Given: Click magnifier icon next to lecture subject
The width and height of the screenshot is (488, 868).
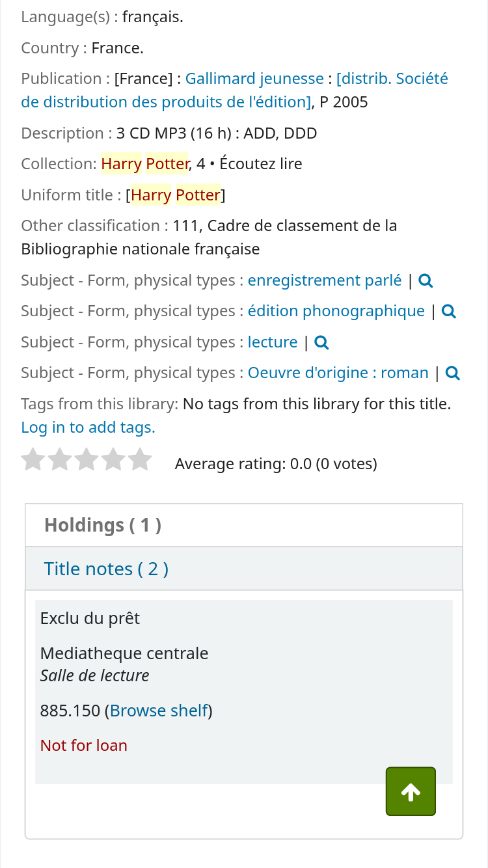Looking at the screenshot, I should (x=321, y=343).
